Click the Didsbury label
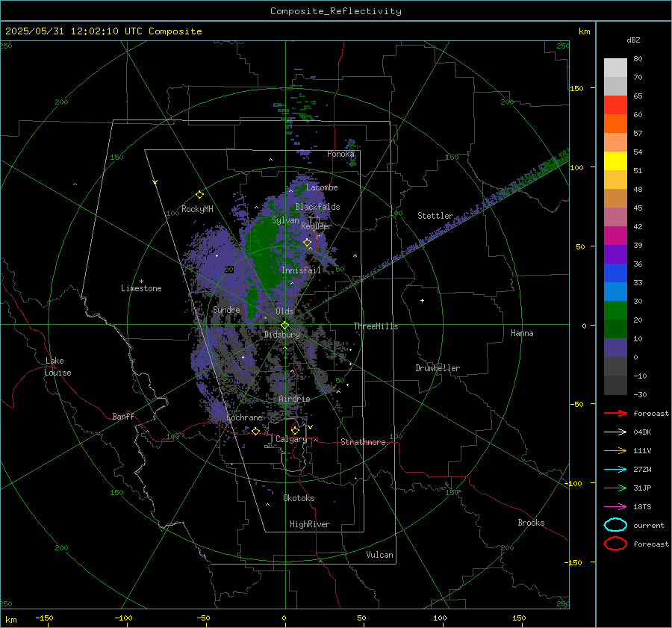The image size is (672, 628). (x=281, y=335)
